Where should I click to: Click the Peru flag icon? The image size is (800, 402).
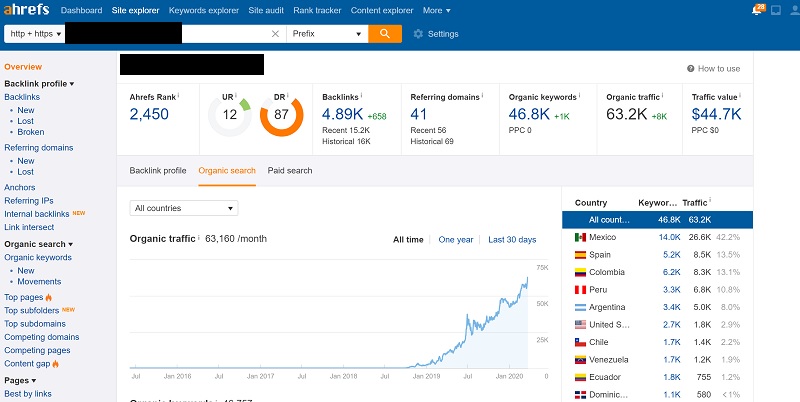580,290
